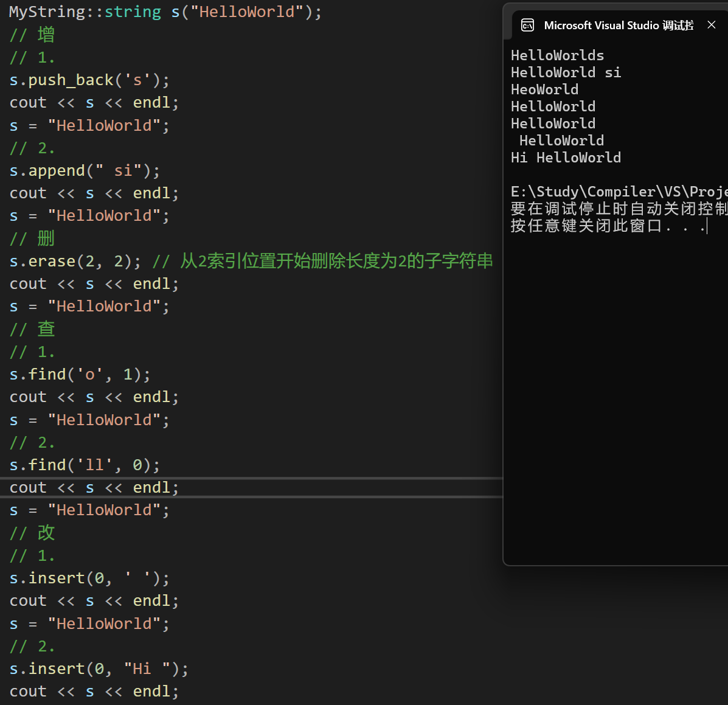This screenshot has width=728, height=705.
Task: Click the "HeoWorld" console output line
Action: click(x=544, y=89)
